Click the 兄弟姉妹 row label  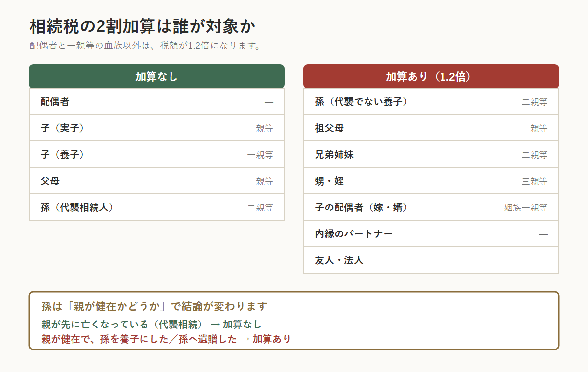(x=334, y=155)
